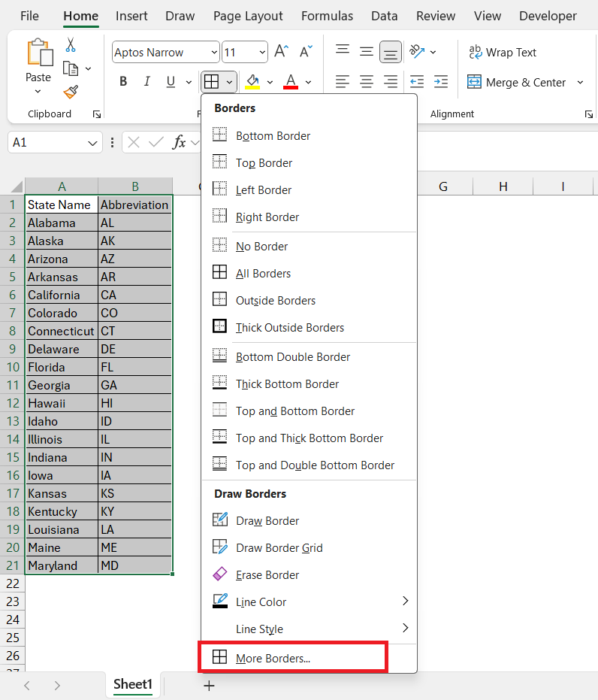
Task: Select column H header
Action: tap(503, 186)
